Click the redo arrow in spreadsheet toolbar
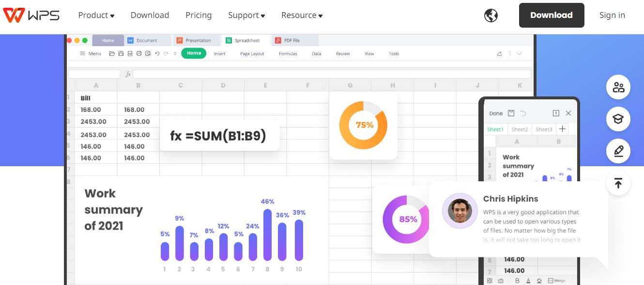 pos(166,53)
